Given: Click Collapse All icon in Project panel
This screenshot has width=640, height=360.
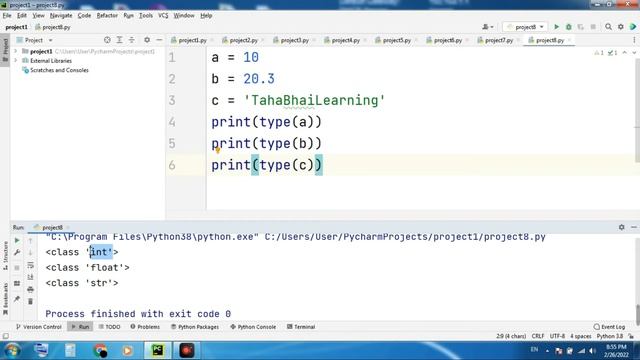Looking at the screenshot, I should tap(131, 40).
